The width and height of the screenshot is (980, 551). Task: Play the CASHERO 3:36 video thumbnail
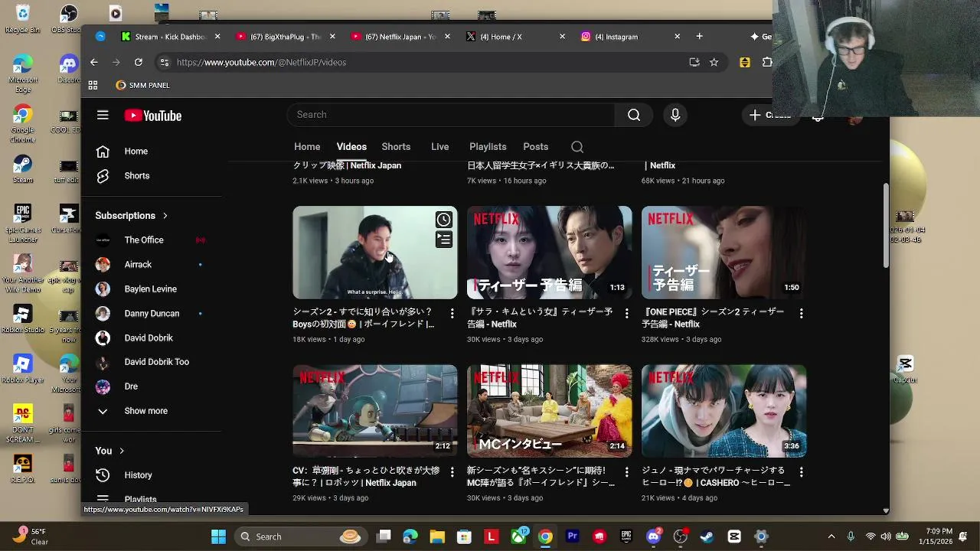(724, 411)
